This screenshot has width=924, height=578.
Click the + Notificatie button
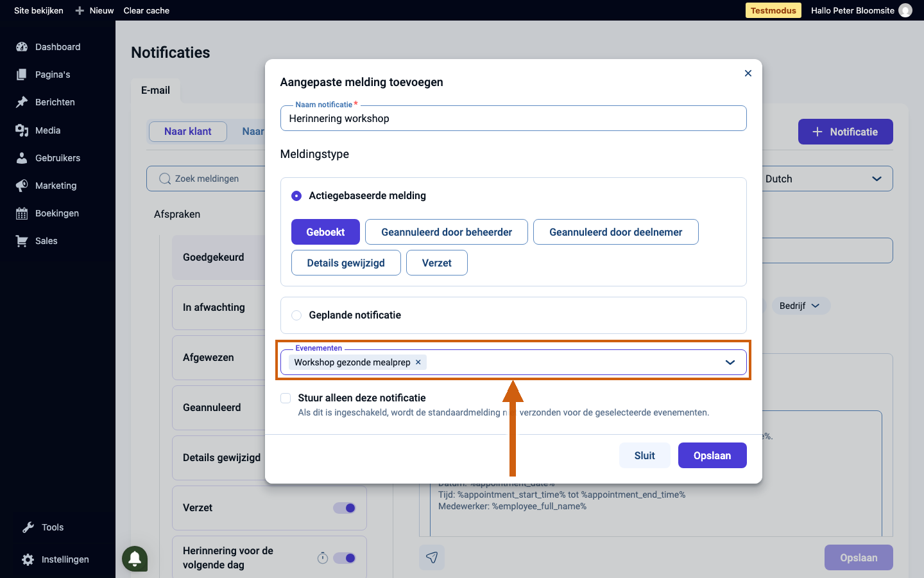846,132
